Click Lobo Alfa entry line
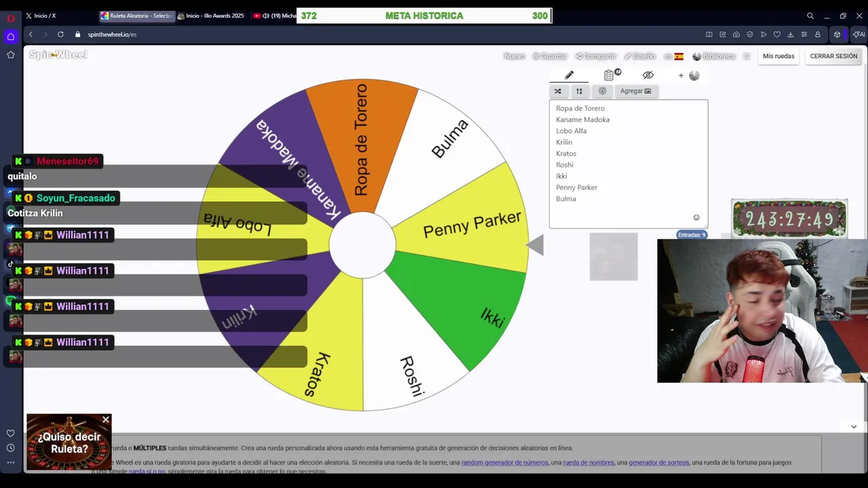This screenshot has height=488, width=868. tap(571, 131)
